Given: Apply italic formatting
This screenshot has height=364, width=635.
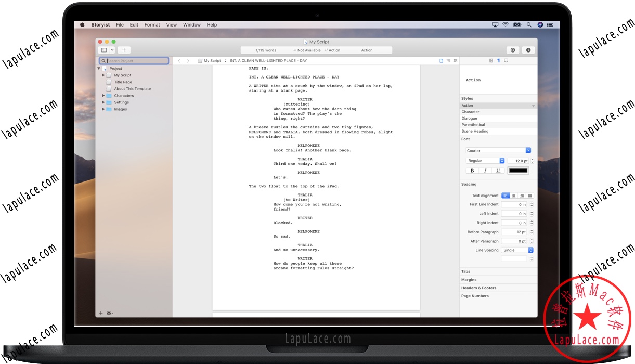Looking at the screenshot, I should (485, 171).
